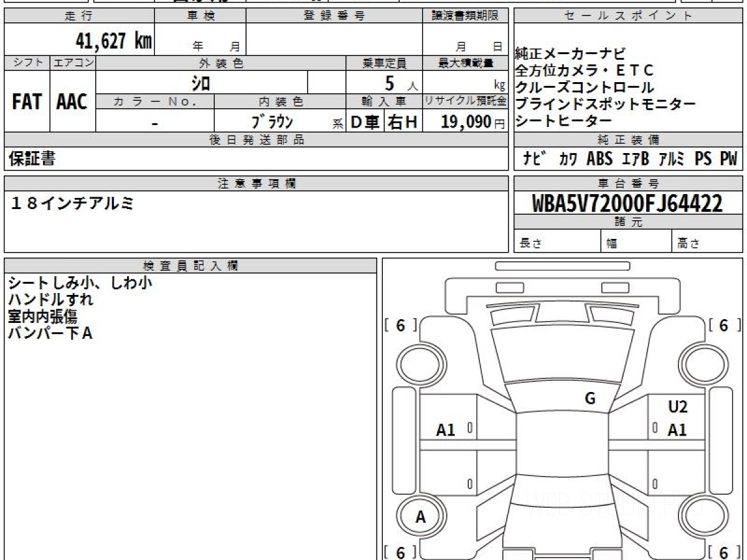Select the 室内内張傷 inspector note
Screen dimensions: 747x560
pos(43,316)
